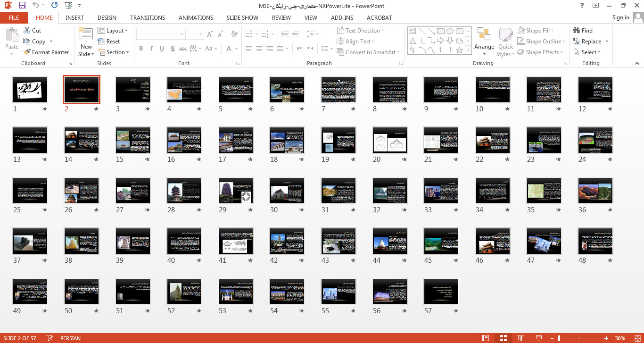Click the star under slide 12
Image resolution: width=644 pixels, height=343 pixels.
(x=610, y=109)
